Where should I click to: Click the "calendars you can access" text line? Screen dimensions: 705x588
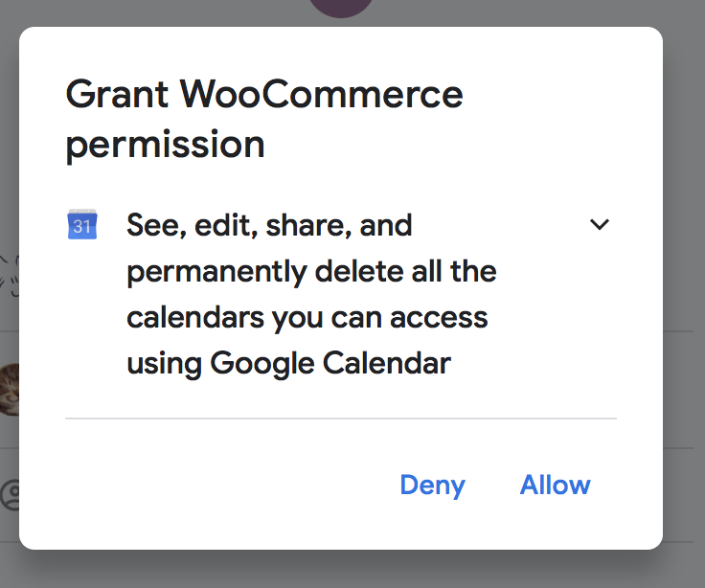(x=307, y=318)
